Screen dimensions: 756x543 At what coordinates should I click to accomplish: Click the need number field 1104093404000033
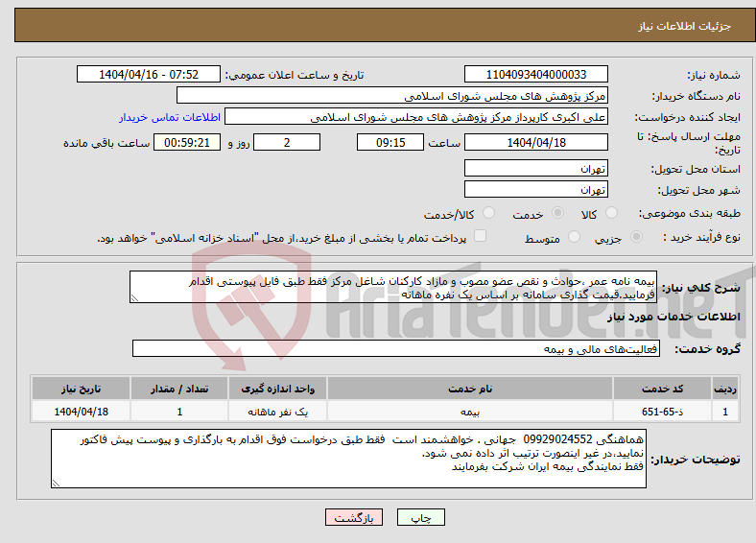pyautogui.click(x=535, y=74)
